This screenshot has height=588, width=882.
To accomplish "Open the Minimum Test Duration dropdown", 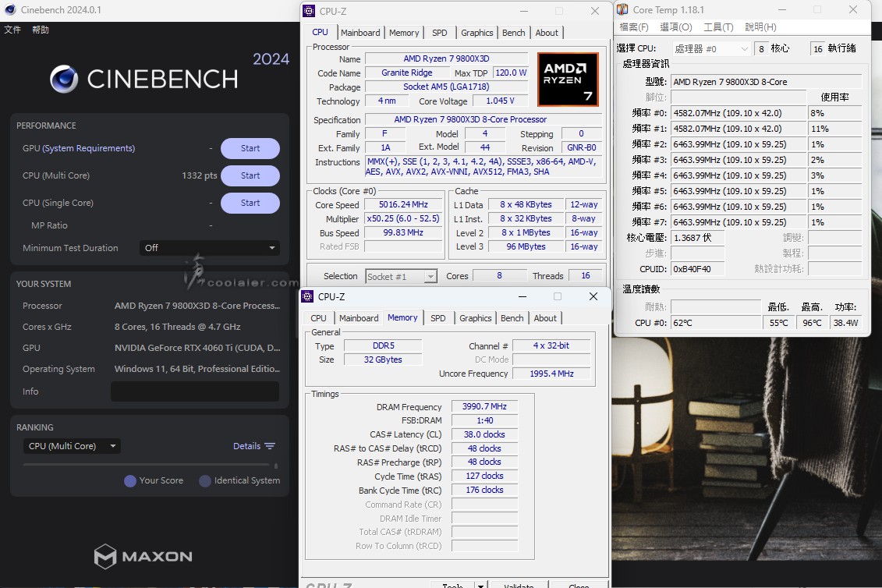I will coord(209,248).
